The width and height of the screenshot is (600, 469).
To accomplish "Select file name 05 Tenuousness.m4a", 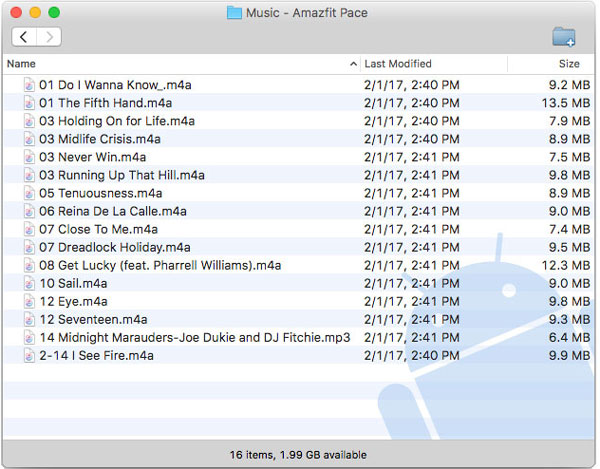I will pos(101,193).
